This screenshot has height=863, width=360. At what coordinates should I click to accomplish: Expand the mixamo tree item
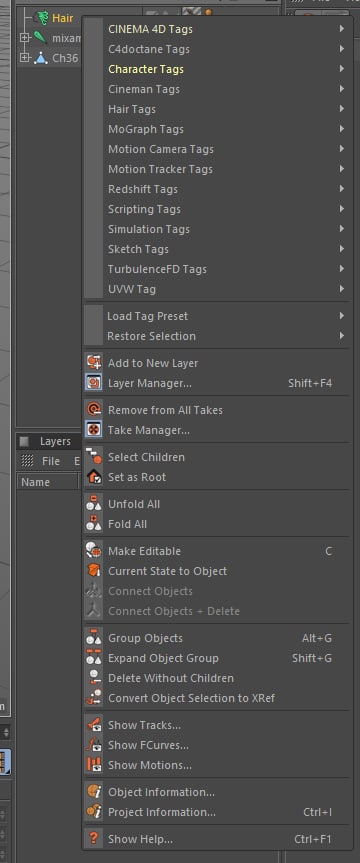tap(24, 37)
